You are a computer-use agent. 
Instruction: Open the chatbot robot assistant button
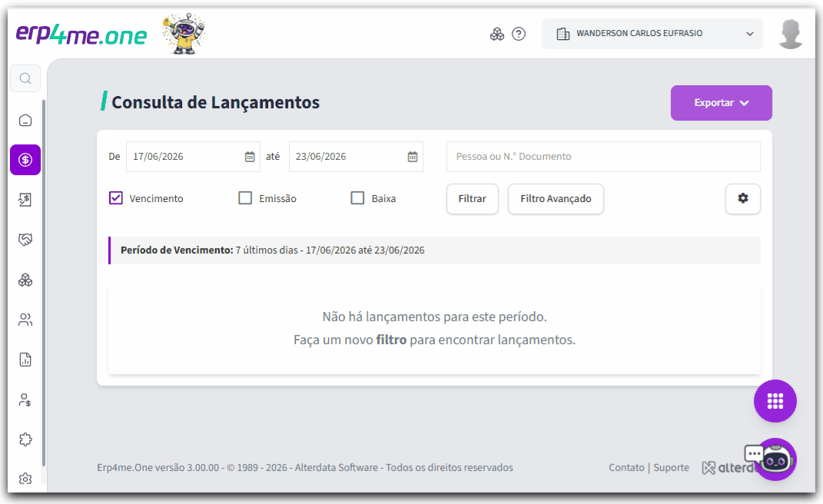coord(776,460)
